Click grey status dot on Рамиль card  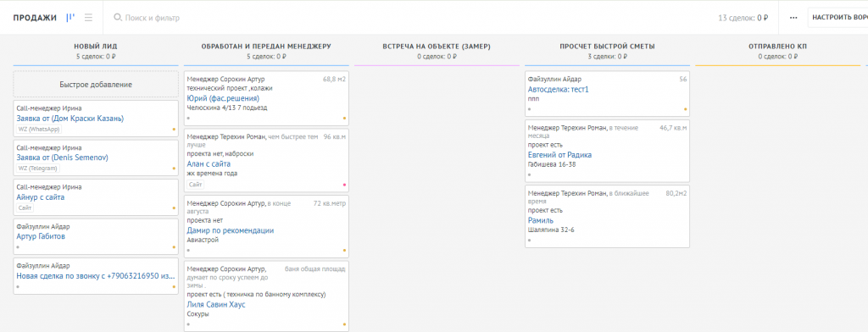click(529, 241)
